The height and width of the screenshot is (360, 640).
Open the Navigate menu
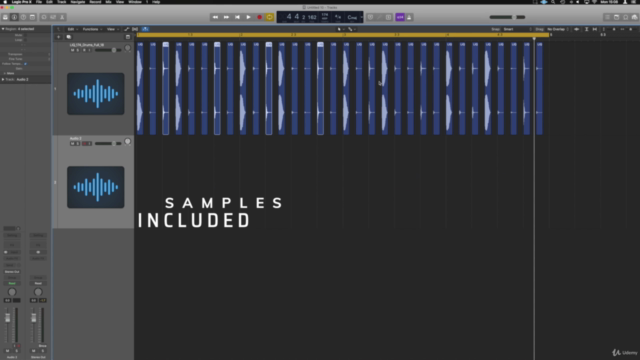point(78,2)
